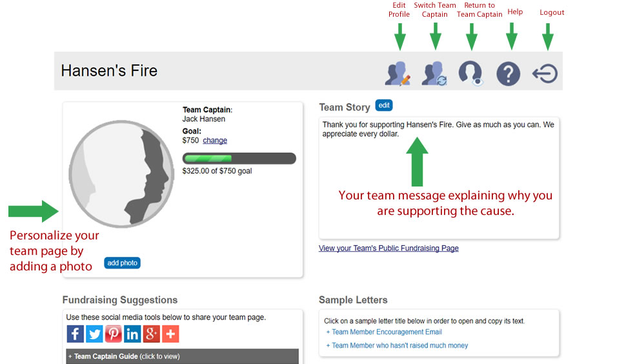
Task: Share team page on Google Plus
Action: (x=151, y=334)
